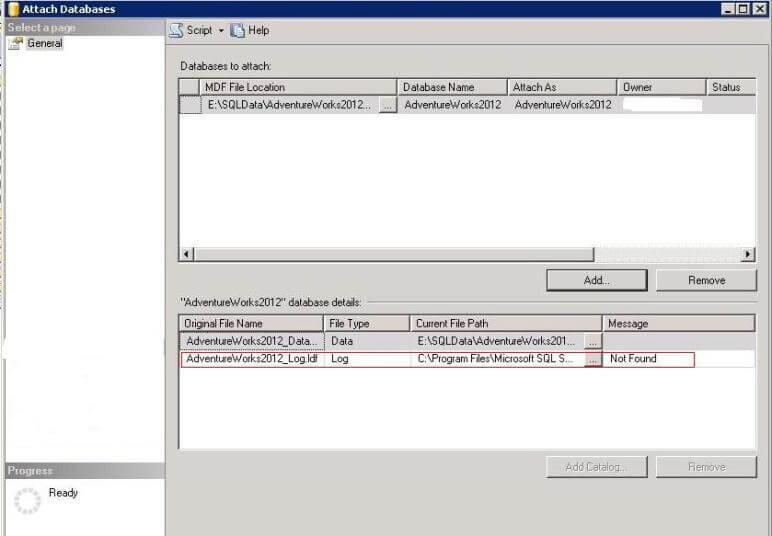Browse current path for Log file

593,359
